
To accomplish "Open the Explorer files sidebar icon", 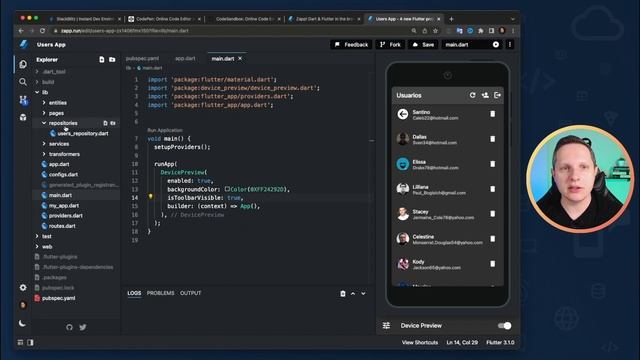I will [x=23, y=64].
